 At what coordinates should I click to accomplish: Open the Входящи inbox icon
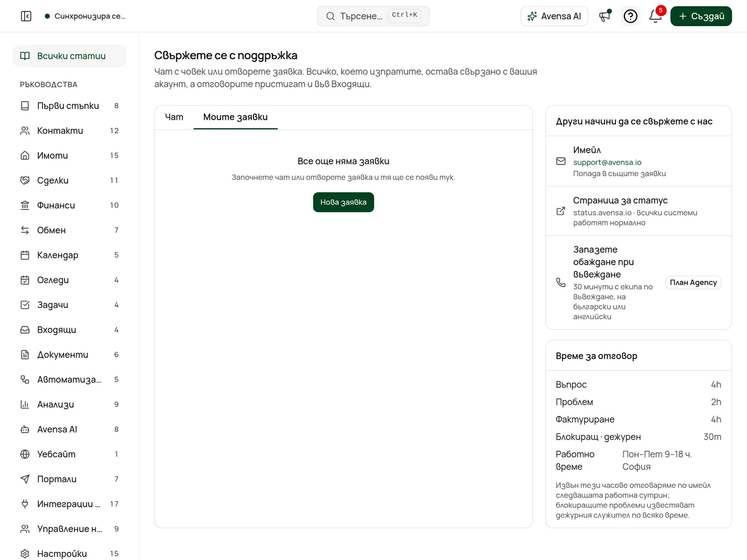[25, 330]
